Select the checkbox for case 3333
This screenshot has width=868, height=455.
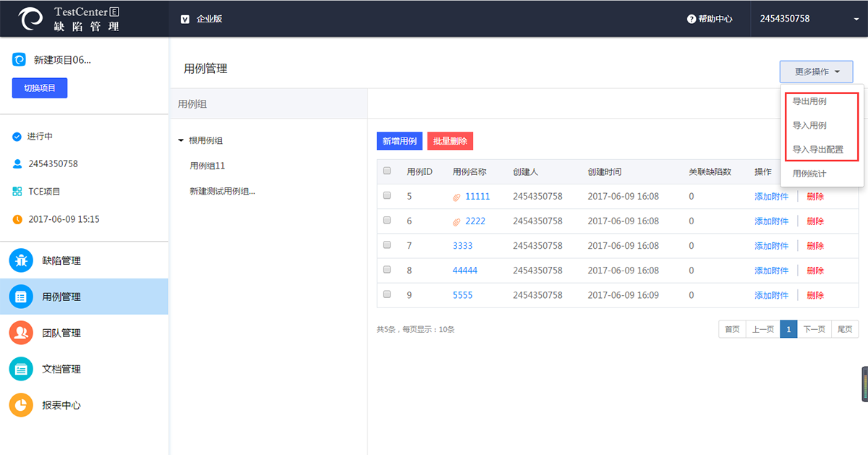point(387,245)
